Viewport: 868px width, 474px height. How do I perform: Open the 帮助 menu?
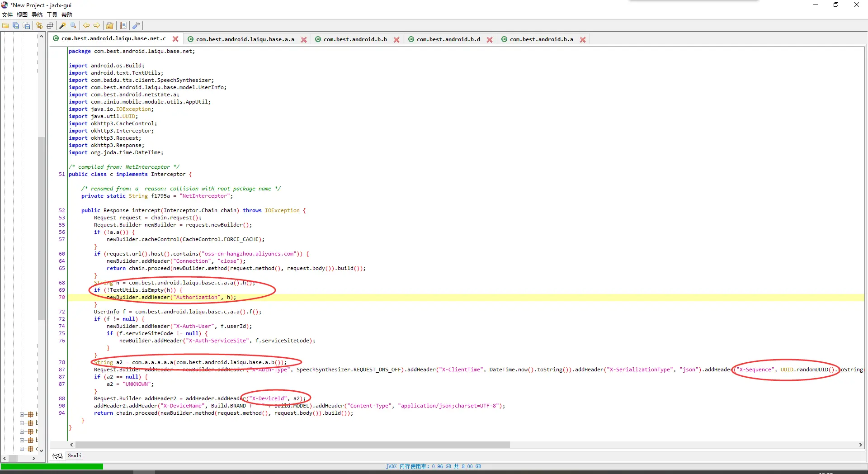pyautogui.click(x=67, y=15)
